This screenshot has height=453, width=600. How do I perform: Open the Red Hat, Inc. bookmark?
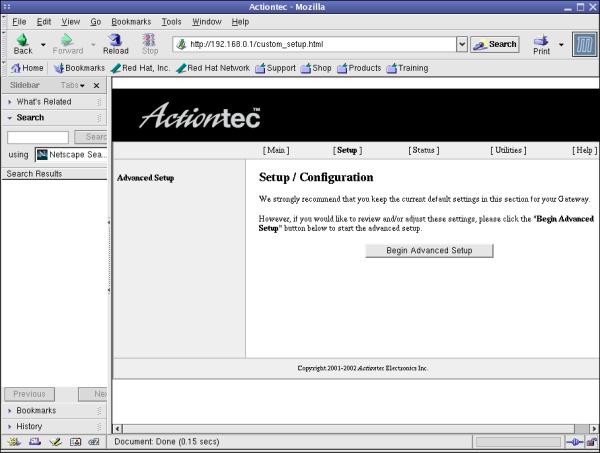pyautogui.click(x=140, y=68)
